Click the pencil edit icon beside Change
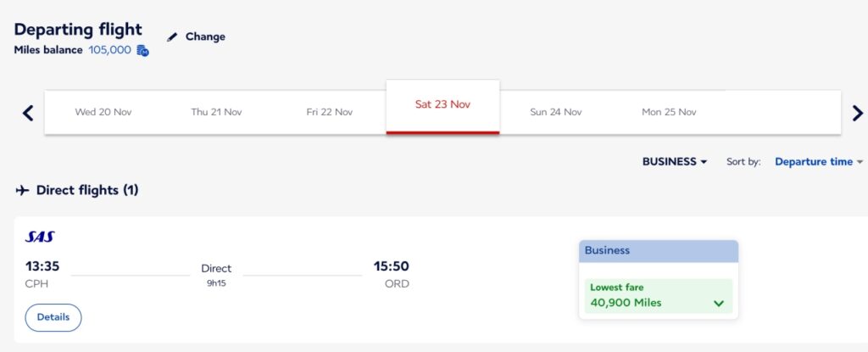 pos(173,37)
